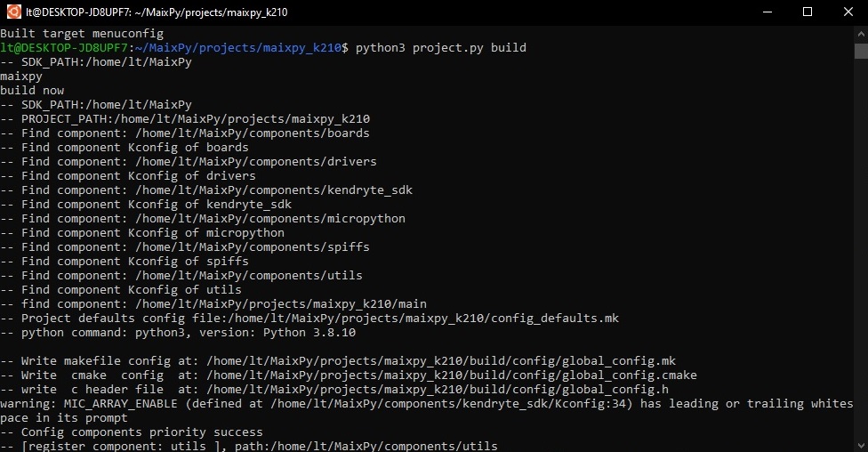Click the Ubuntu icon in the title bar

(13, 12)
